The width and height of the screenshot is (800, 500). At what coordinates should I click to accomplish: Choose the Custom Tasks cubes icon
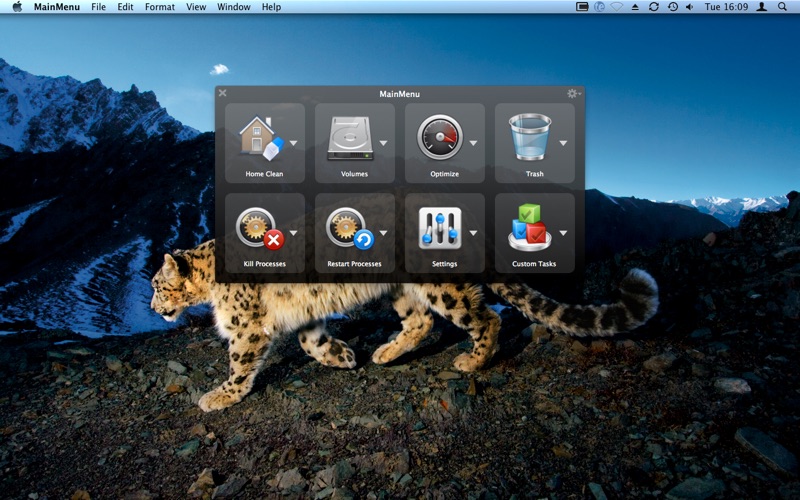(530, 228)
